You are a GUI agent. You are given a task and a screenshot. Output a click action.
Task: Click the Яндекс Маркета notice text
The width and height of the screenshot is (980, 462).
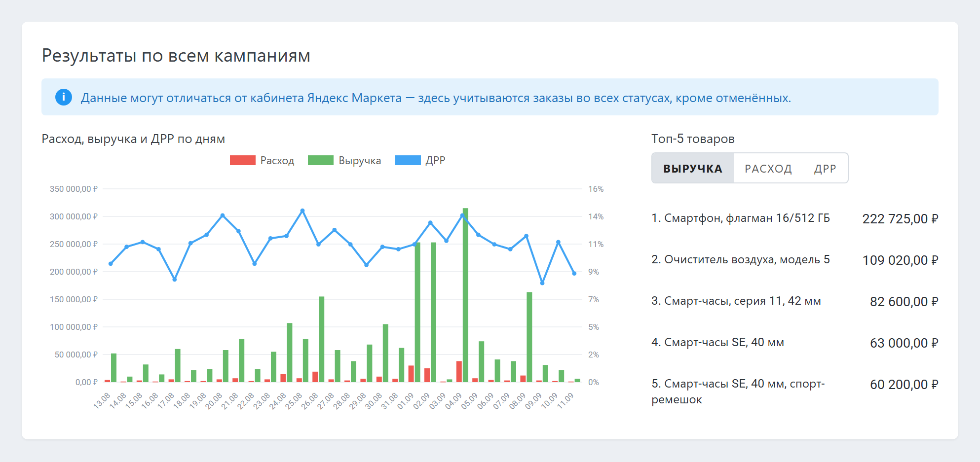point(436,98)
